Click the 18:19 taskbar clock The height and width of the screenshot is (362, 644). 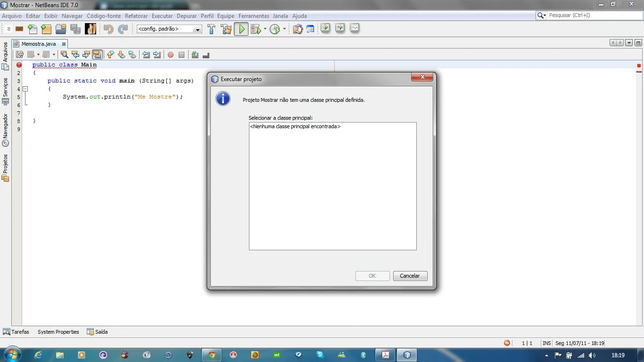[x=618, y=355]
